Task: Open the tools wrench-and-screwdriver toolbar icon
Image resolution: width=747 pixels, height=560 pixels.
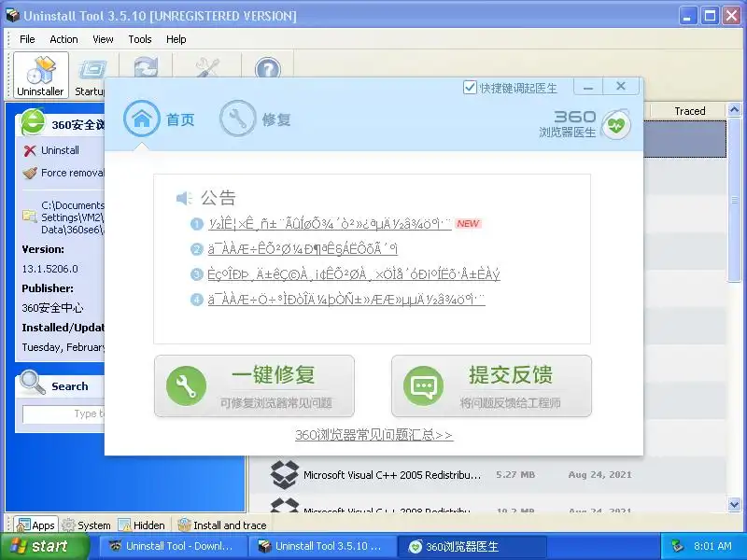Action: click(207, 67)
